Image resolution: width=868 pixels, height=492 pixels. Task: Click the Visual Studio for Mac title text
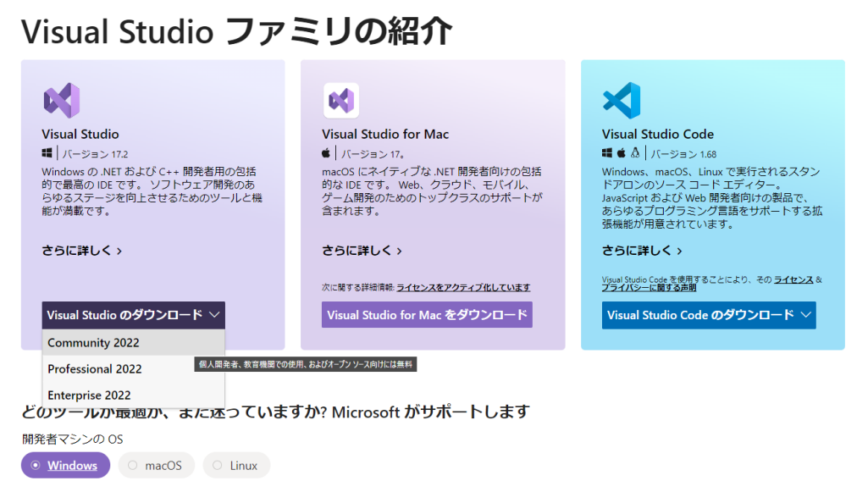click(385, 134)
